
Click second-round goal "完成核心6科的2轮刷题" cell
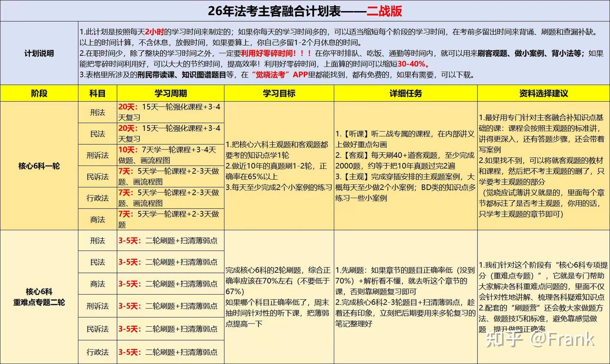click(x=279, y=297)
